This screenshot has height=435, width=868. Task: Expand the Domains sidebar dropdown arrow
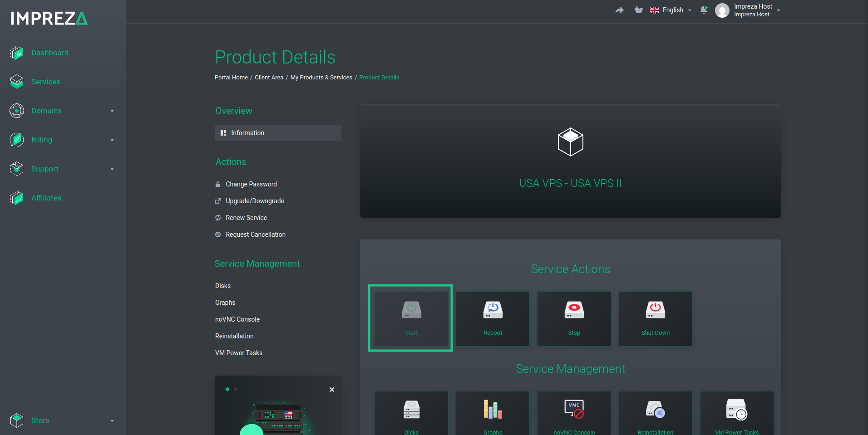pos(112,111)
